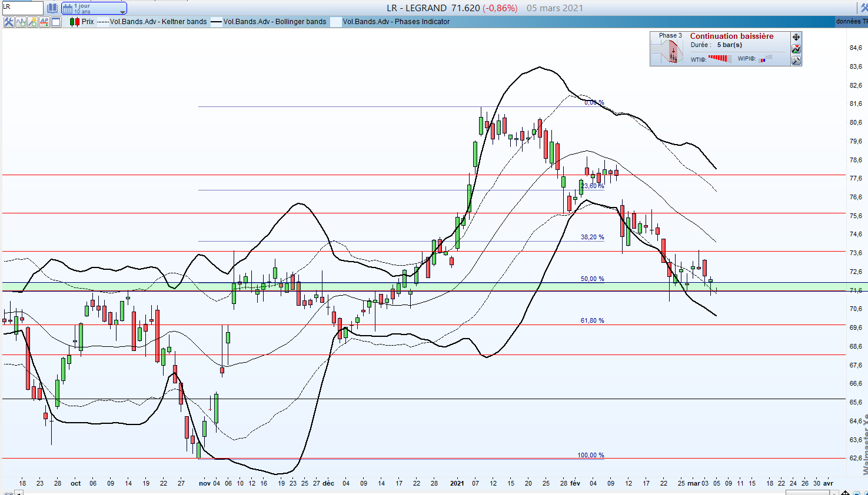
Task: Click the déc label on the time axis
Action: click(x=328, y=483)
